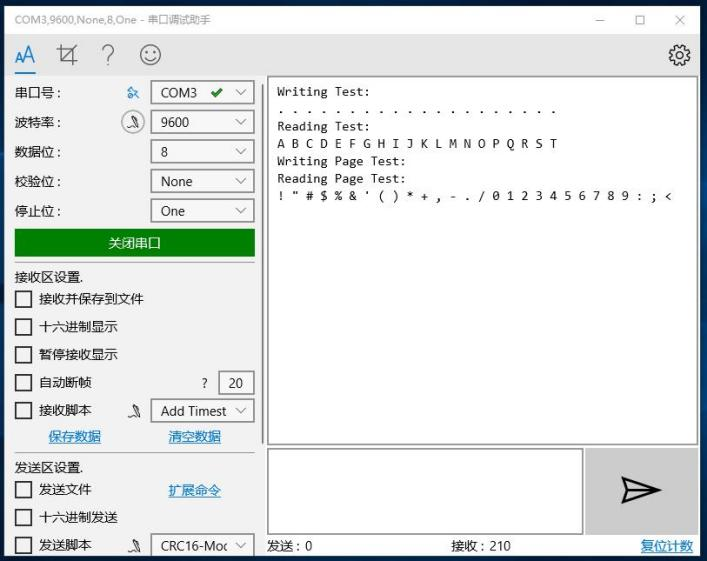Click the script edit icon beside 接收脚本
This screenshot has height=561, width=707.
[x=133, y=411]
